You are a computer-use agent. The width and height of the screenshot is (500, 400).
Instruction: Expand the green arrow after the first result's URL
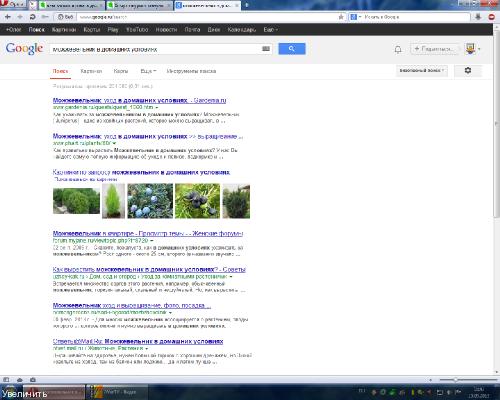tap(157, 108)
